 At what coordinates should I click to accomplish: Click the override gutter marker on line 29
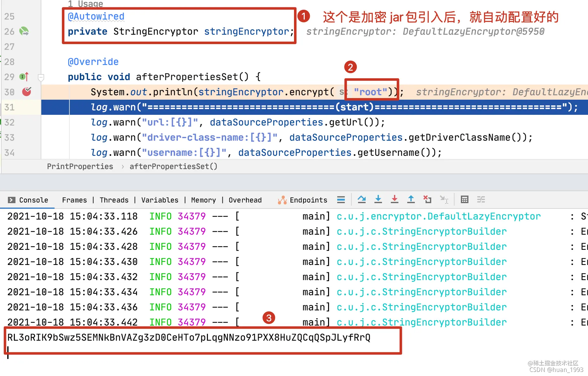coord(24,77)
